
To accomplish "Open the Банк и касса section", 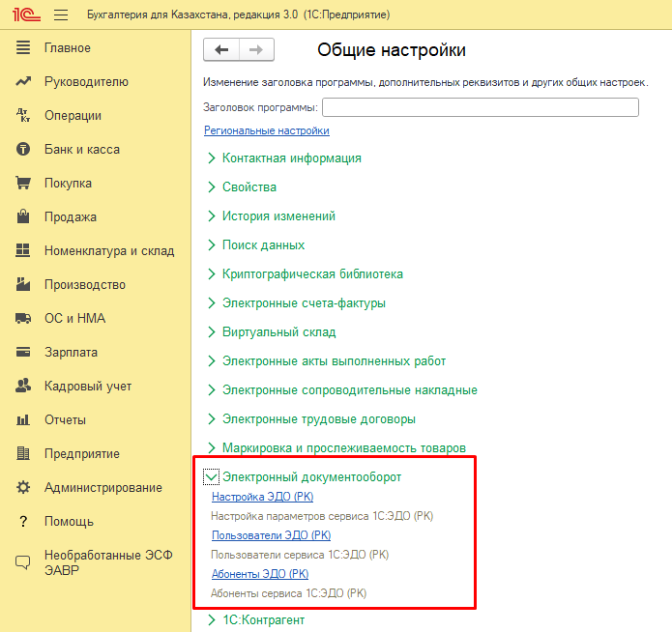I will click(82, 149).
